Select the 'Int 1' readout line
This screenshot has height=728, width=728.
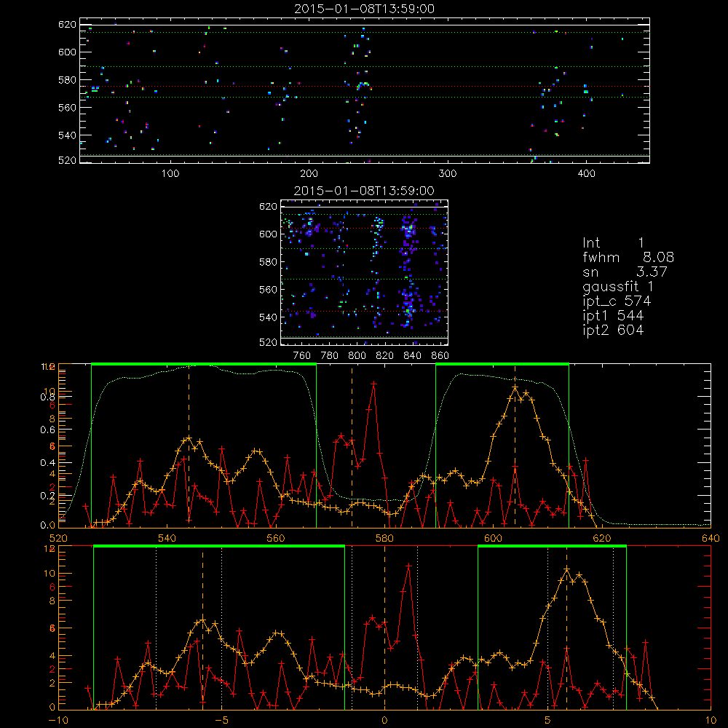[613, 243]
